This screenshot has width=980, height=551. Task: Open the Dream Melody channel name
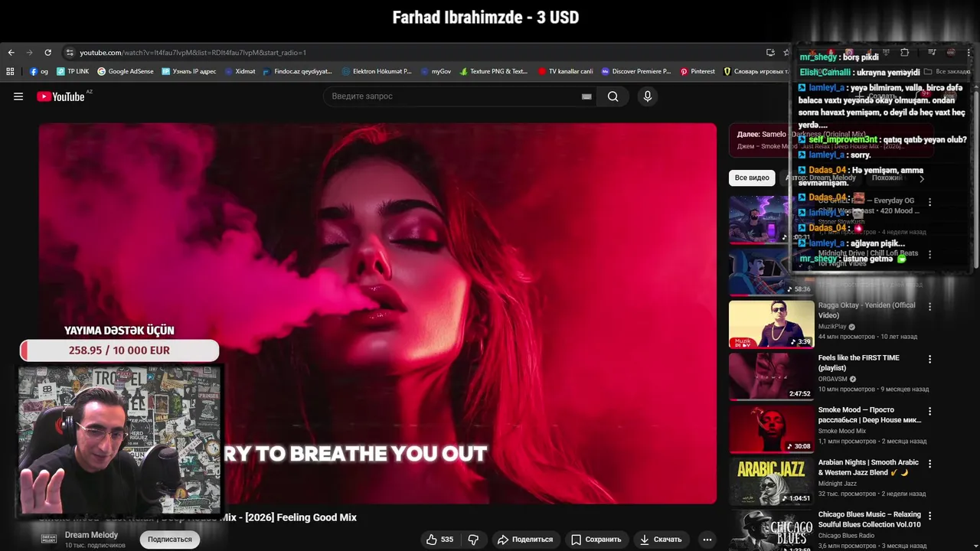click(x=91, y=535)
